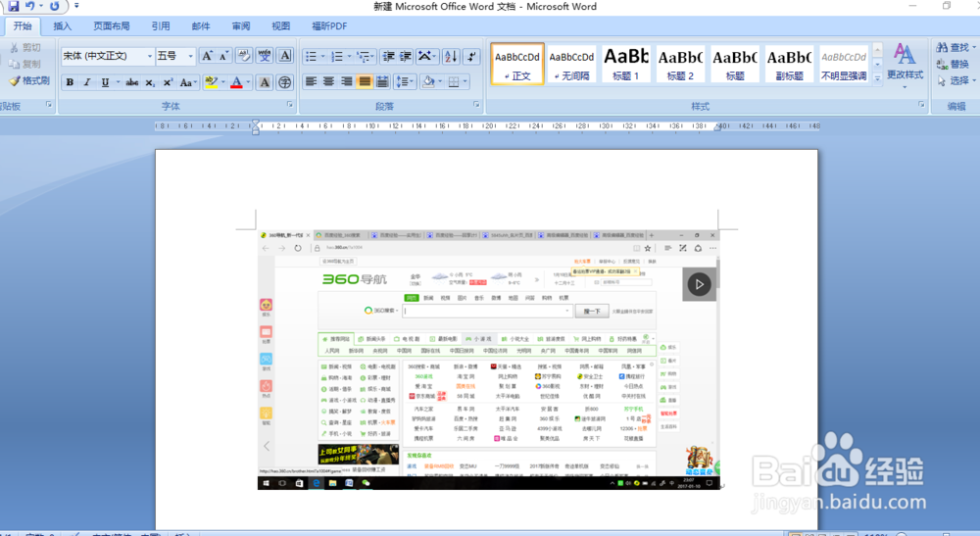Apply red font color button
The height and width of the screenshot is (536, 980).
point(236,82)
